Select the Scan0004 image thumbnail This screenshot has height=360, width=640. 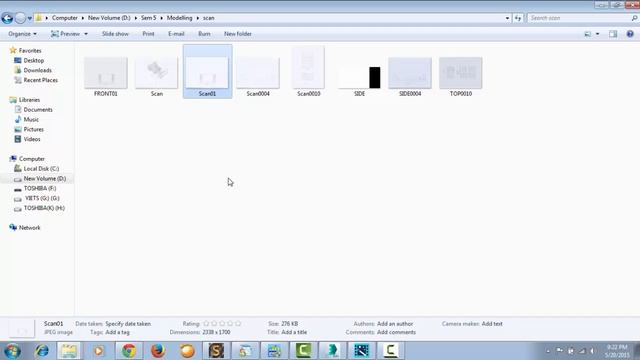click(258, 73)
